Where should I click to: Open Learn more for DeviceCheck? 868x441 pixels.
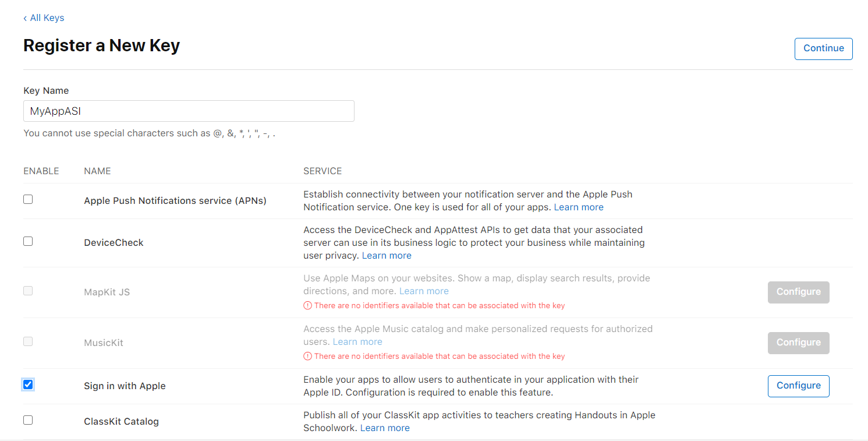(387, 256)
